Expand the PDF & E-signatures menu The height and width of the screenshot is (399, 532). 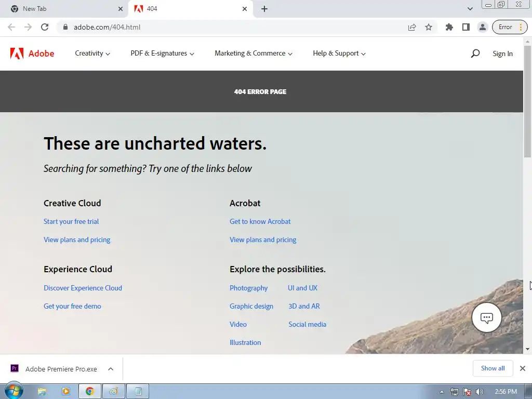(162, 54)
